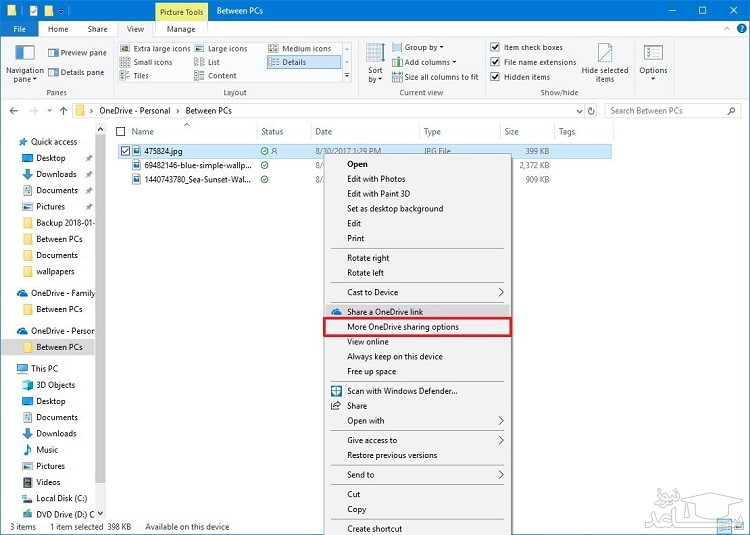Screen dimensions: 750x535
Task: Uncheck File name extensions
Action: pos(496,62)
